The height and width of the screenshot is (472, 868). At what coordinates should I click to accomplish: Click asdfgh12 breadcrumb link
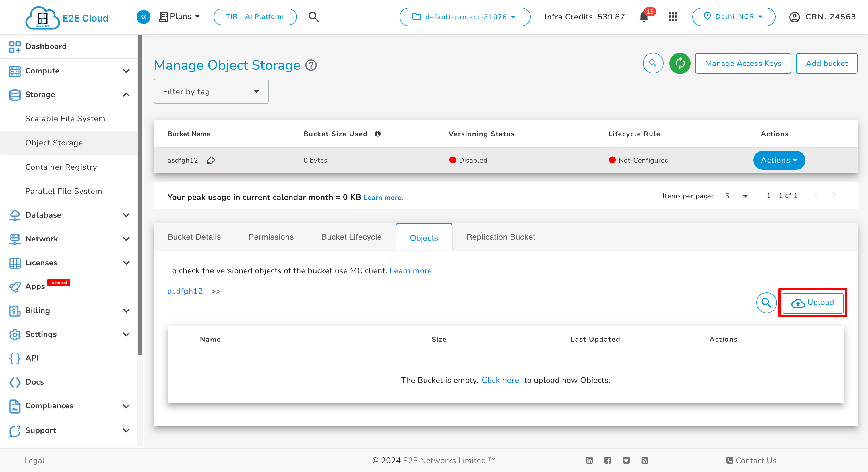pyautogui.click(x=185, y=291)
